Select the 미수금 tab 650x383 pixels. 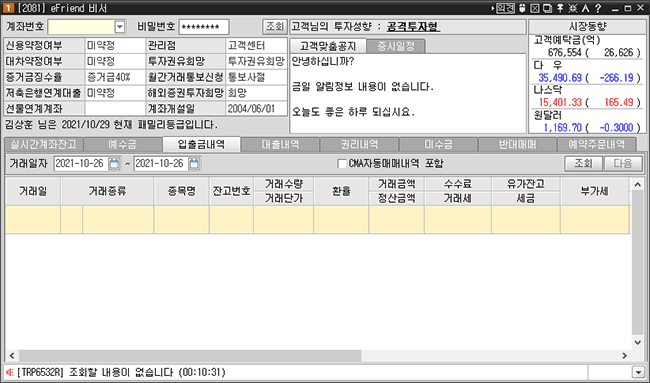point(438,144)
